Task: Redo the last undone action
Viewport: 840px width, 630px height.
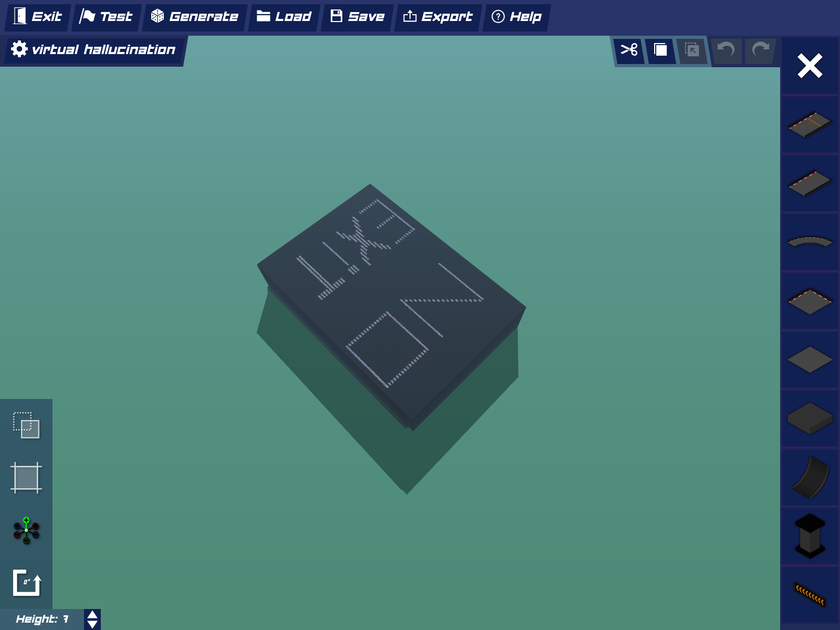Action: point(760,50)
